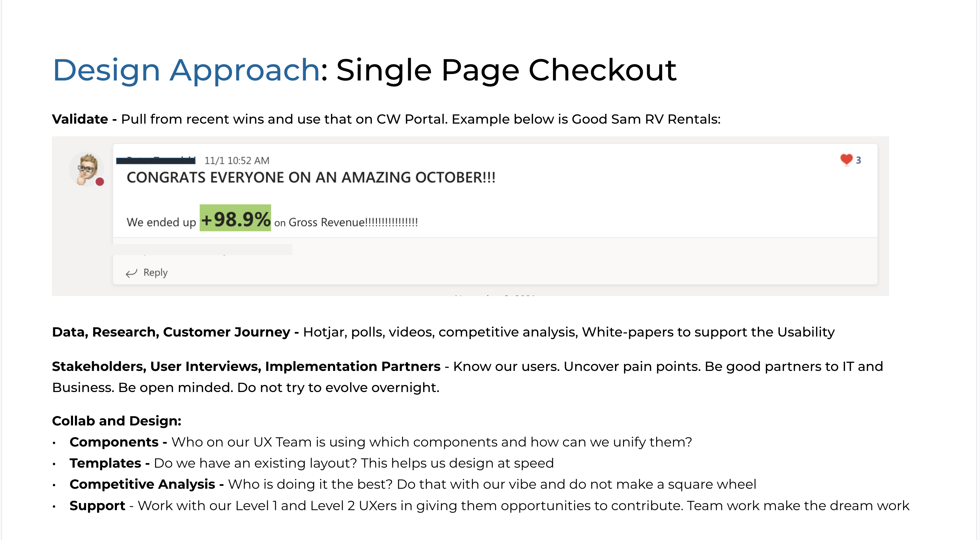Click the Components bullet label
This screenshot has width=980, height=540.
pyautogui.click(x=114, y=442)
